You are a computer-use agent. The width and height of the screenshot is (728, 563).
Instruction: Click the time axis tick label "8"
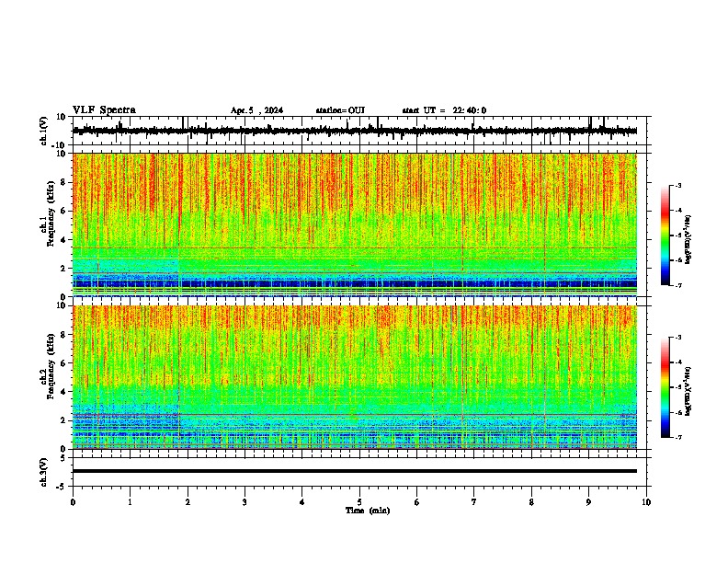[531, 502]
